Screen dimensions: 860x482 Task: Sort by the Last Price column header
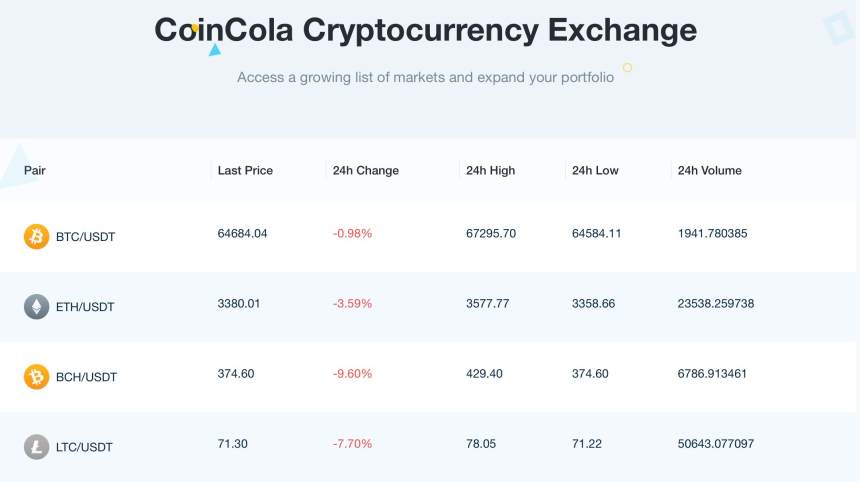245,171
